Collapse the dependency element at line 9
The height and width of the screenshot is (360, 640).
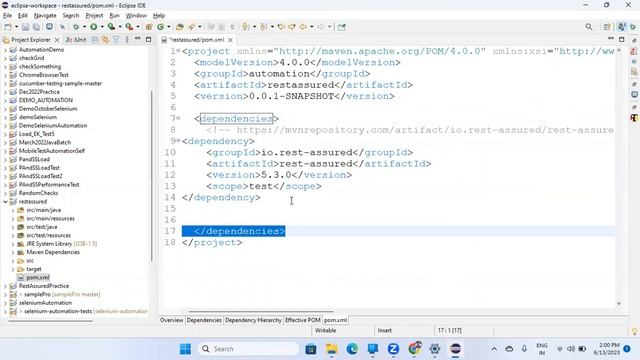click(x=178, y=141)
